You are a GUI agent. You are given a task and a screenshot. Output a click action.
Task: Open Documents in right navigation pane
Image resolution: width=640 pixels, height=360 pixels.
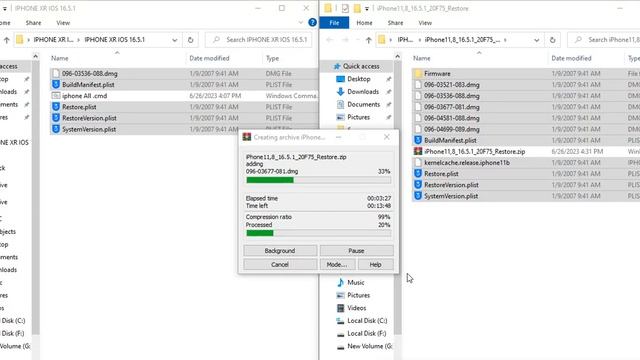click(x=363, y=104)
